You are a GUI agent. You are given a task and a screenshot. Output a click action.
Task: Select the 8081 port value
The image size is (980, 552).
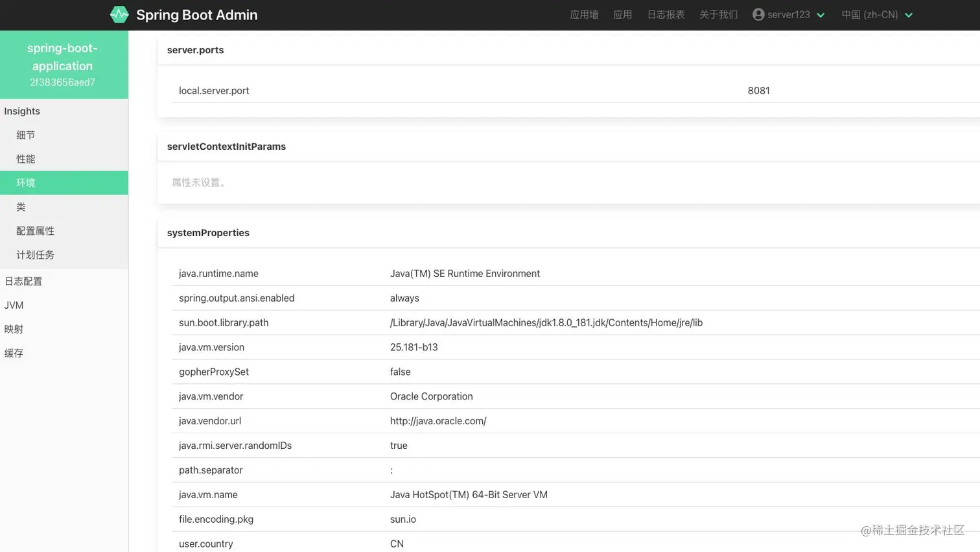(758, 91)
